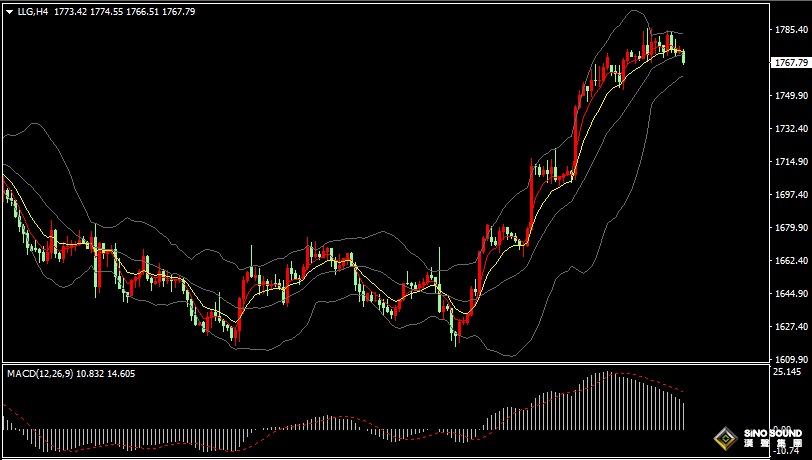This screenshot has width=812, height=460.
Task: Click the 1644.90 price axis label
Action: [791, 294]
